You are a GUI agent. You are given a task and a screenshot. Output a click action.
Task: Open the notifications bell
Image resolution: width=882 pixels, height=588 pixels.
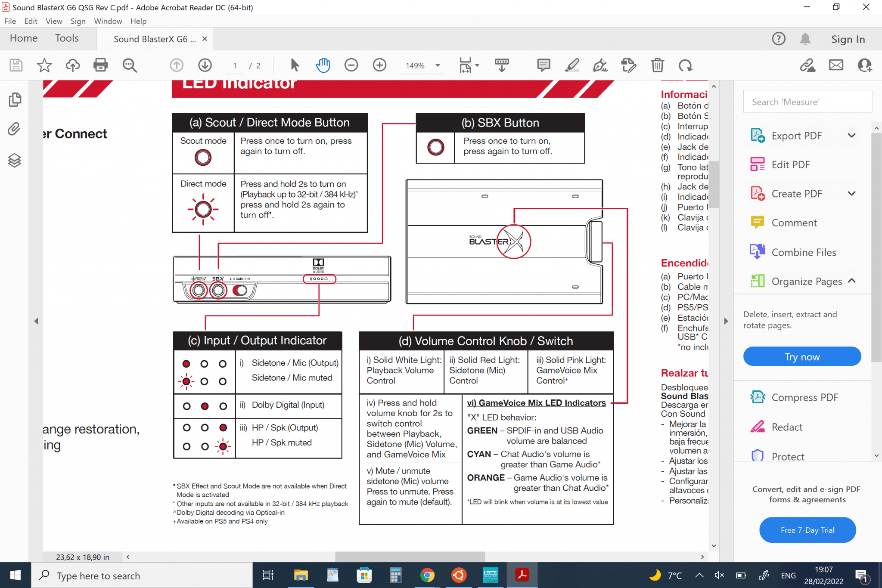tap(805, 39)
